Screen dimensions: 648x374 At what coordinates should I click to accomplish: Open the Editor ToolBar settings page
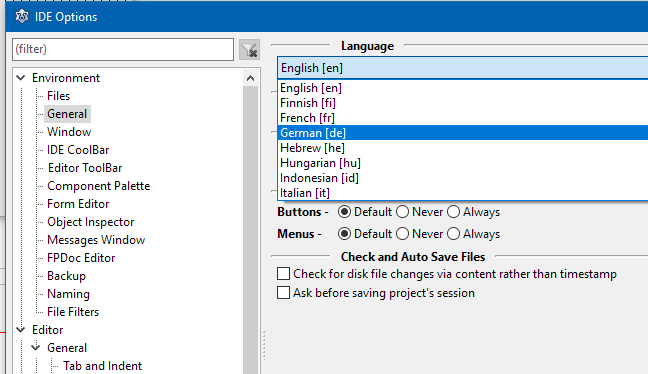tap(85, 168)
